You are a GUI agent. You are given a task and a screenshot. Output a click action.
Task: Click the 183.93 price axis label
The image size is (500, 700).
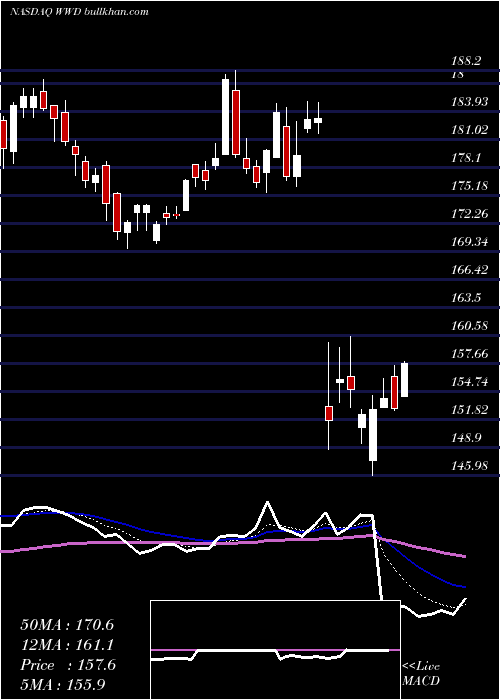[470, 102]
